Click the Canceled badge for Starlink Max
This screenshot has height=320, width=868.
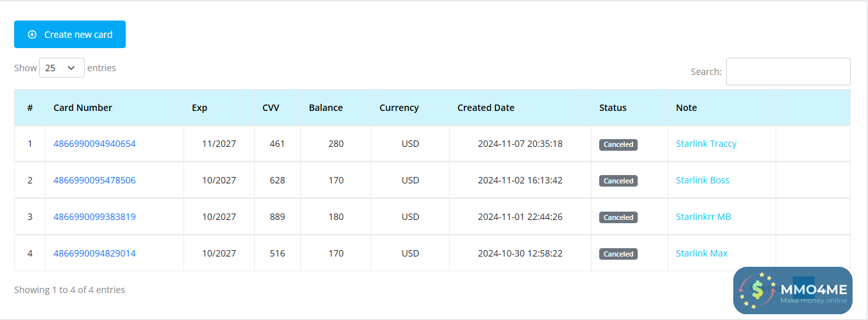tap(618, 254)
